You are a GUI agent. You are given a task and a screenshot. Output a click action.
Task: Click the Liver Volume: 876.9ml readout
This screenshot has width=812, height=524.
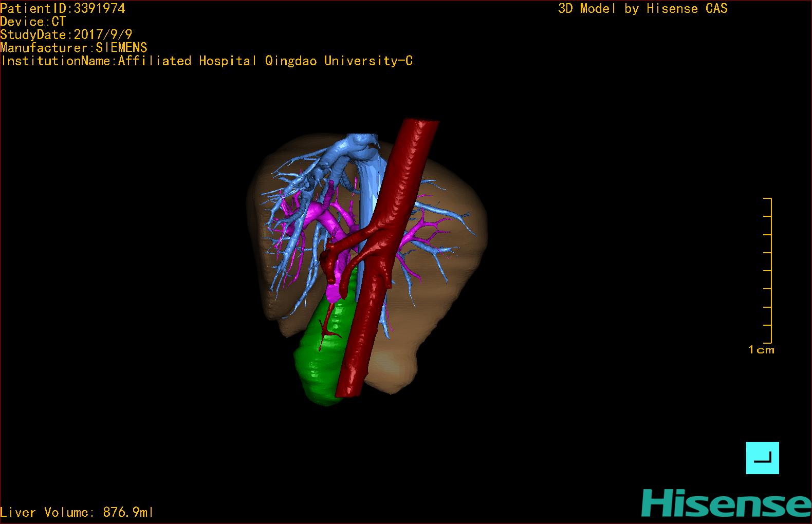(77, 512)
